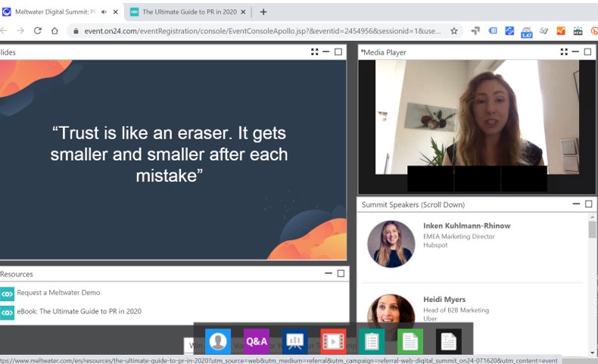Image resolution: width=598 pixels, height=364 pixels.
Task: Click scroll down arrow in Summit Speakers
Action: click(x=593, y=353)
